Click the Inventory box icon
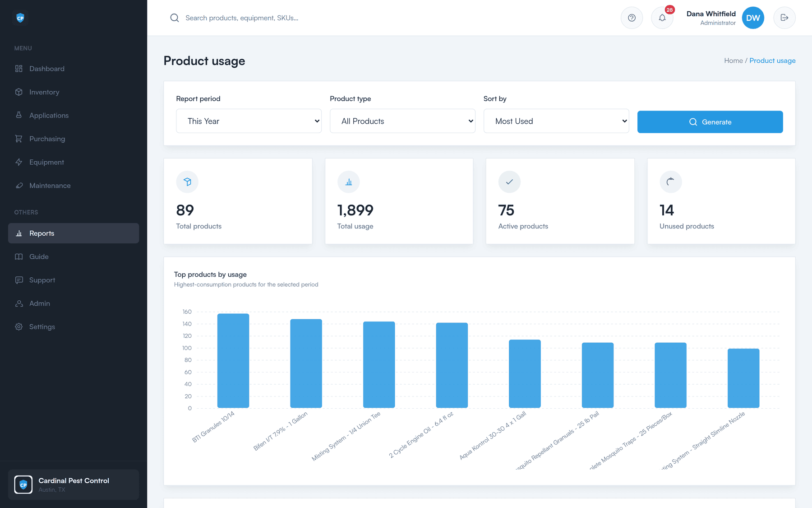 tap(18, 92)
